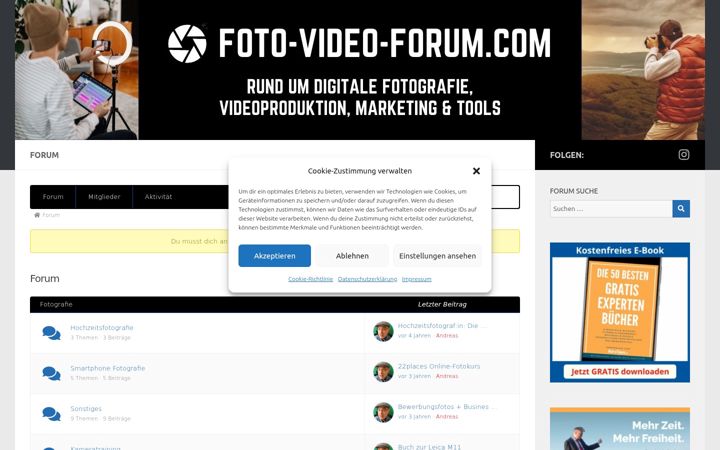Click the Hochzeitsfotografie speech bubble icon

51,333
